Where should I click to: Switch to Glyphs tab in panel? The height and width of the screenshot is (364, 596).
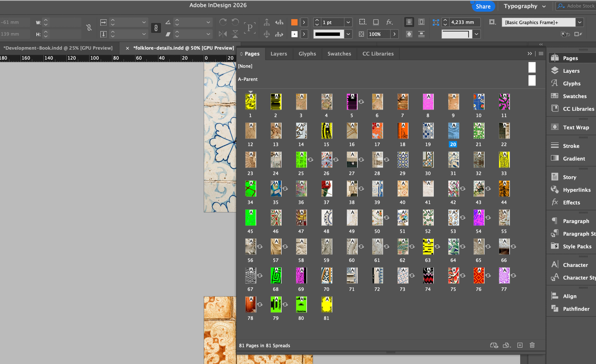(307, 54)
